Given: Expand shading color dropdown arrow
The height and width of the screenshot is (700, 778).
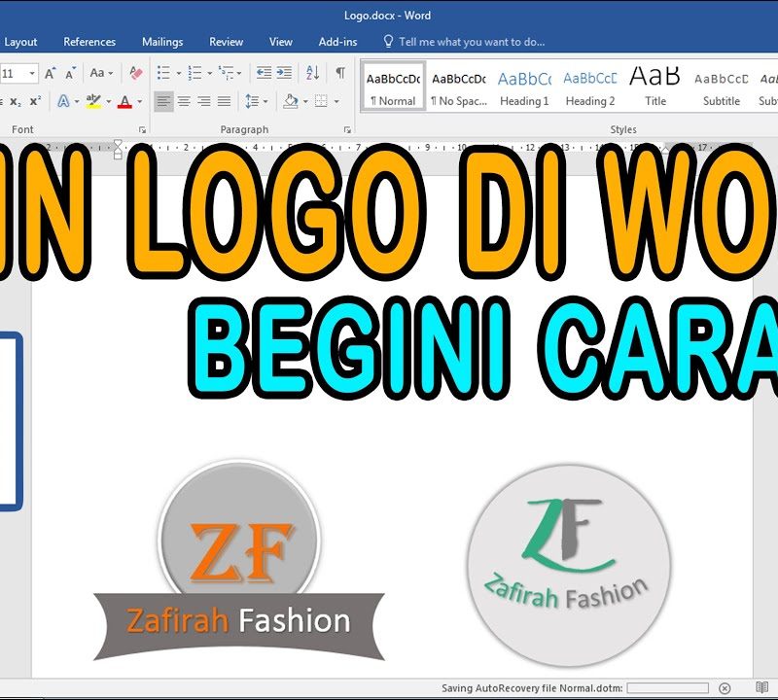Looking at the screenshot, I should pos(305,102).
